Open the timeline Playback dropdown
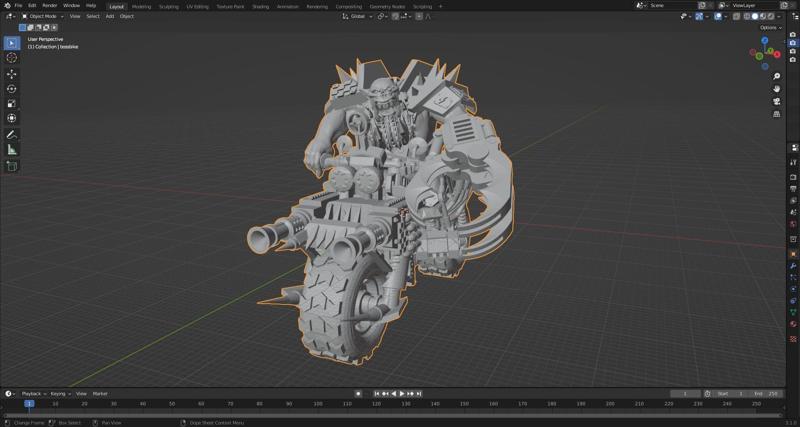The image size is (800, 427). [x=34, y=394]
